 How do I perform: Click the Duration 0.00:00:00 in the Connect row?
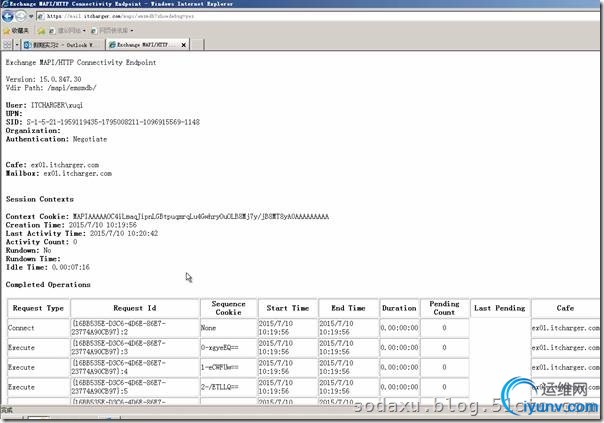pyautogui.click(x=399, y=328)
